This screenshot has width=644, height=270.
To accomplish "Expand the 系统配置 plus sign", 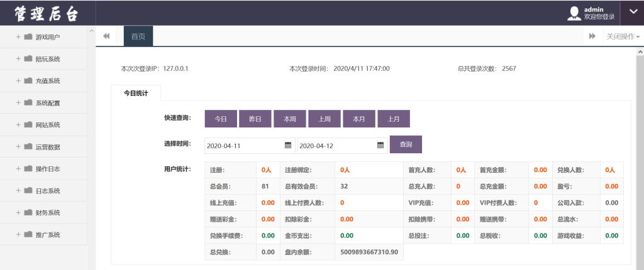I will 18,102.
